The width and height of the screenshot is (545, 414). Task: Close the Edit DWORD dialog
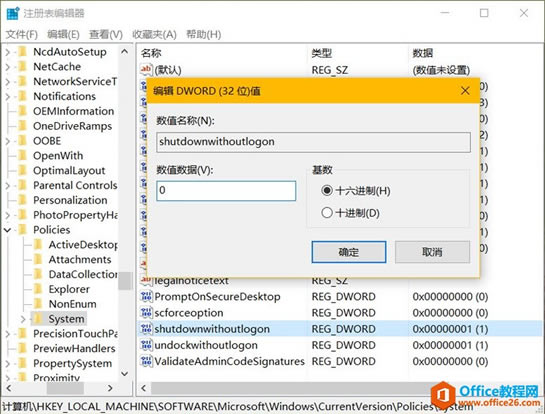(x=465, y=91)
